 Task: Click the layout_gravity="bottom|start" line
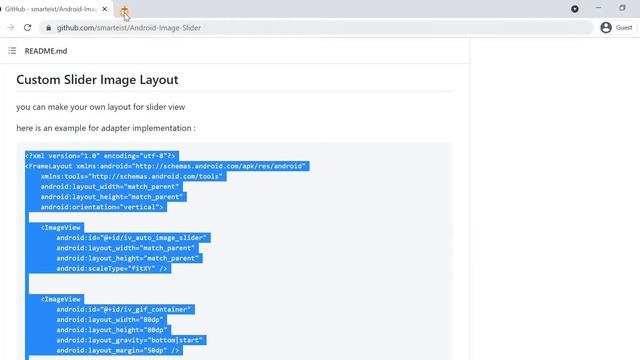131,340
